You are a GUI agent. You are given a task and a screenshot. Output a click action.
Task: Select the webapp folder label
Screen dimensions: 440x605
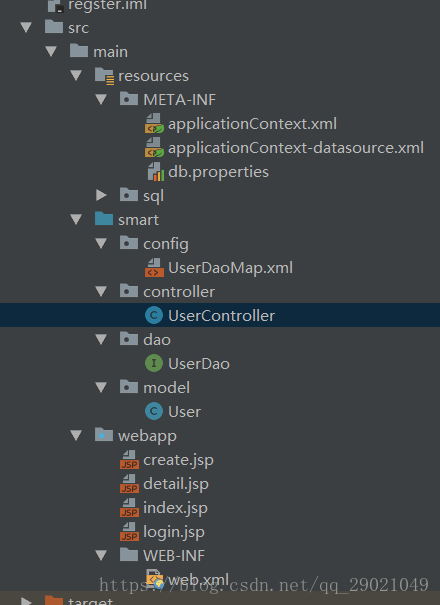click(x=147, y=436)
